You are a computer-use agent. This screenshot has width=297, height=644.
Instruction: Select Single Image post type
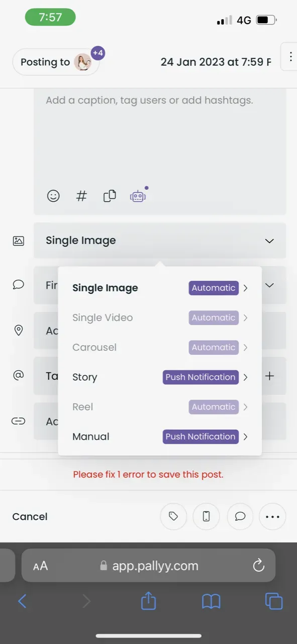click(x=105, y=288)
